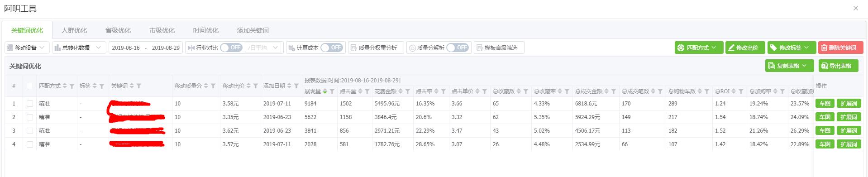Filter the 总成交笔数 column
868x177 pixels.
(660, 91)
